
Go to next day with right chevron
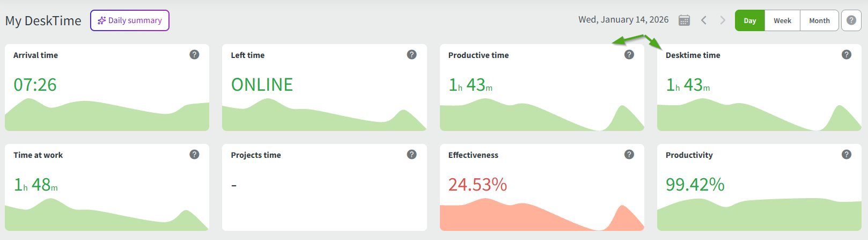723,20
